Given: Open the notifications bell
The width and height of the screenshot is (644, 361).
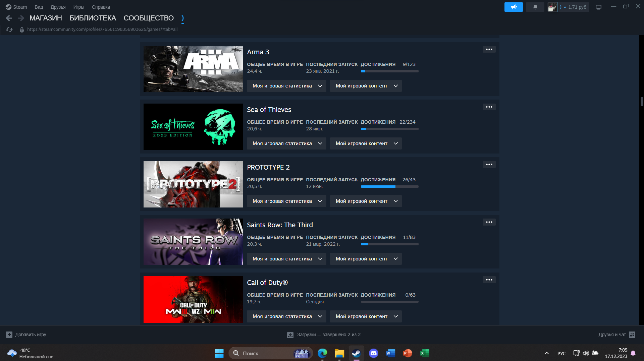Looking at the screenshot, I should (535, 7).
